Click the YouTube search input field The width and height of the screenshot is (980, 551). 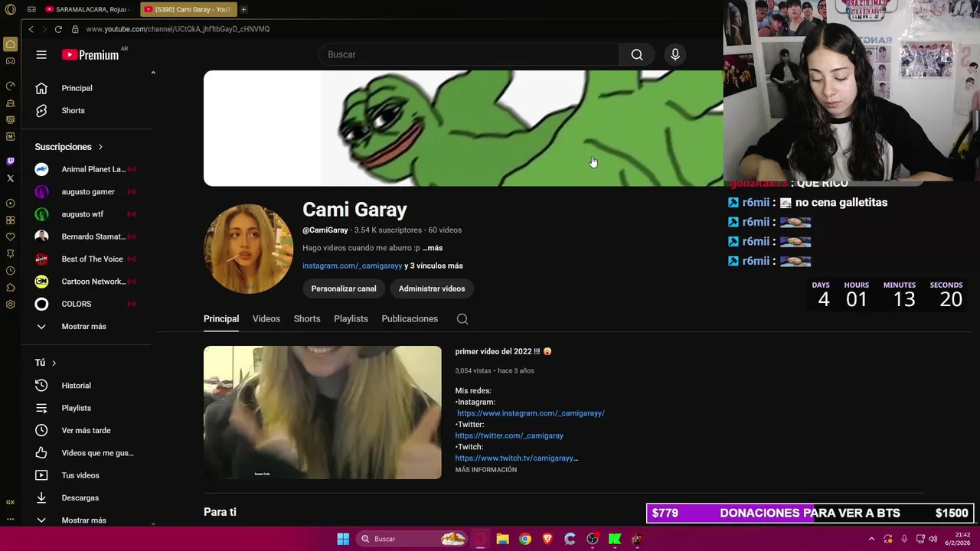coord(469,54)
